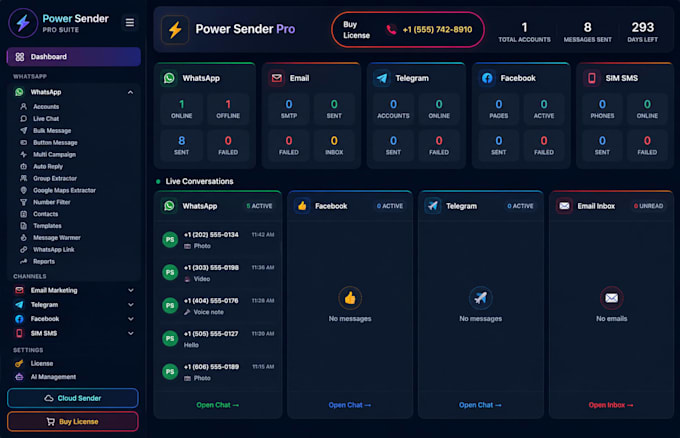Click Open Chat link in Telegram panel
The width and height of the screenshot is (680, 438).
480,405
